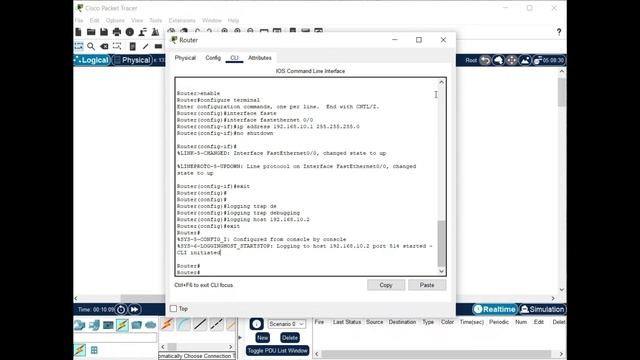Screen dimensions: 640x360
Task: Click the CLI scrollbar down arrow
Action: pyautogui.click(x=441, y=271)
